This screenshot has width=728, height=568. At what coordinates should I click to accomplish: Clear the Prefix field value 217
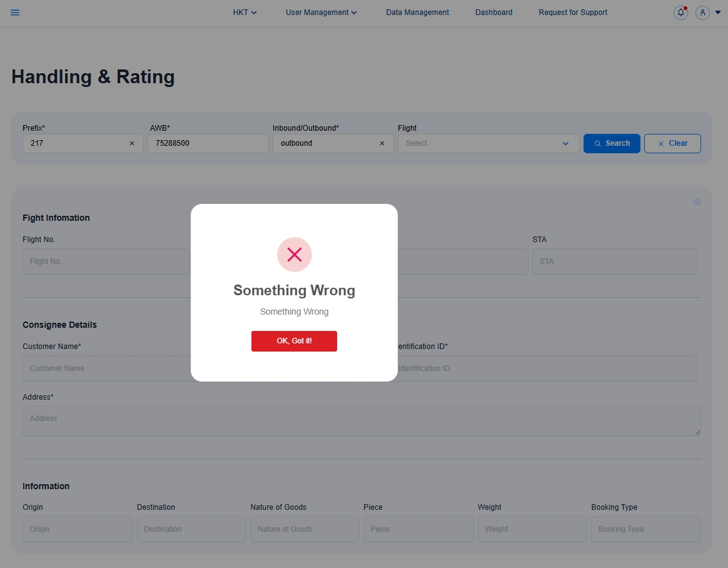[132, 143]
